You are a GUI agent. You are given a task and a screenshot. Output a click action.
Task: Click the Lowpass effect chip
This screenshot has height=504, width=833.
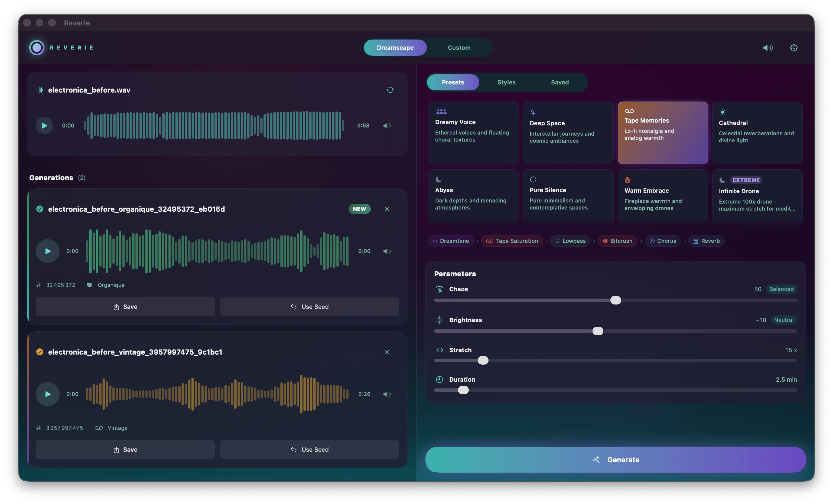pyautogui.click(x=570, y=241)
